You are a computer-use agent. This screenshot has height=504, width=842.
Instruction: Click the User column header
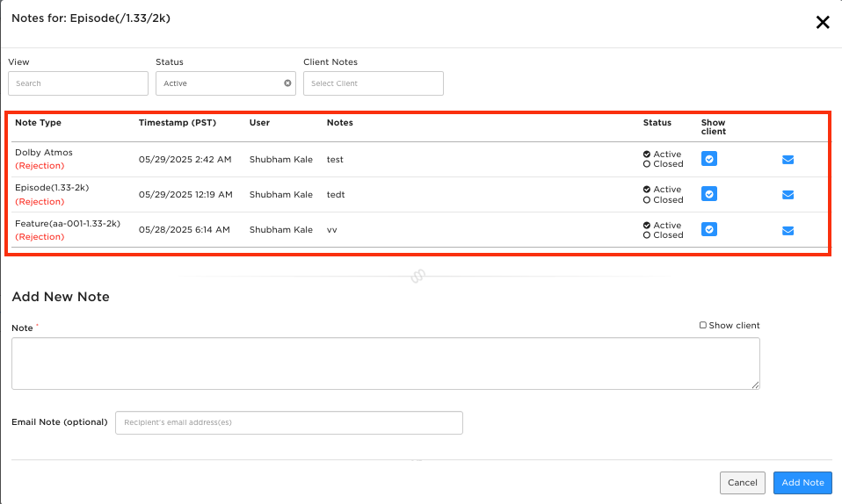pos(259,122)
